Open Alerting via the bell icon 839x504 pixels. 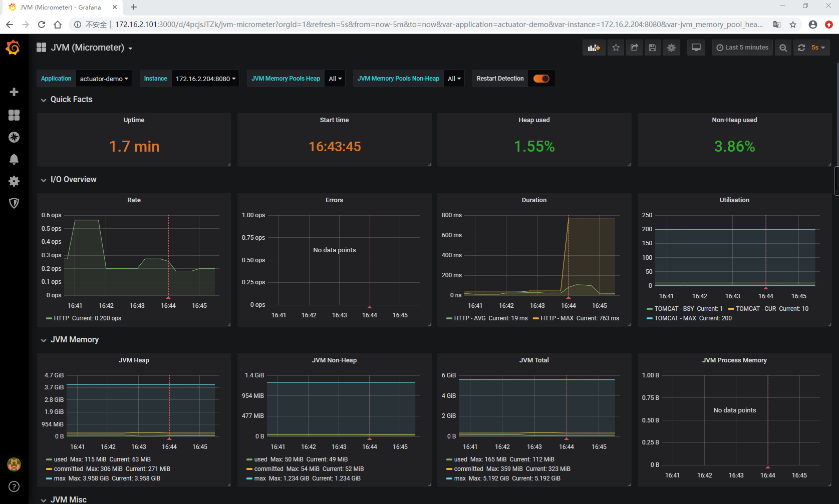click(14, 159)
